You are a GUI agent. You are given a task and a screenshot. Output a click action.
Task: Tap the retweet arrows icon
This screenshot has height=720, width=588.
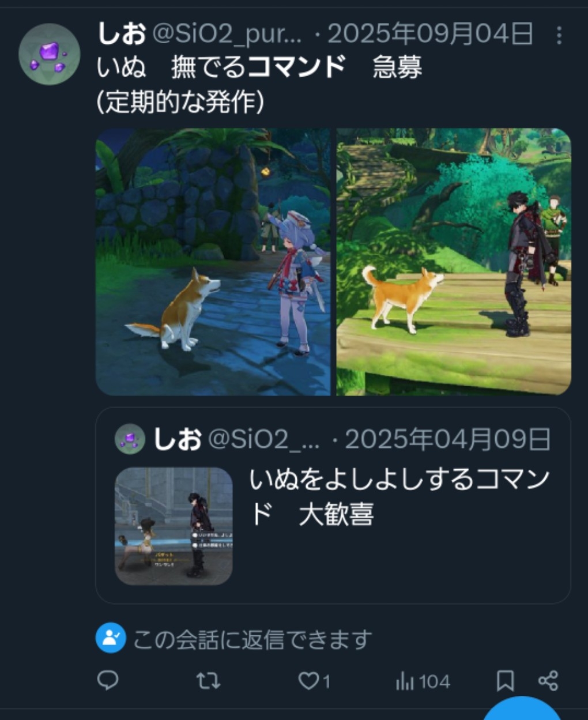coord(208,681)
